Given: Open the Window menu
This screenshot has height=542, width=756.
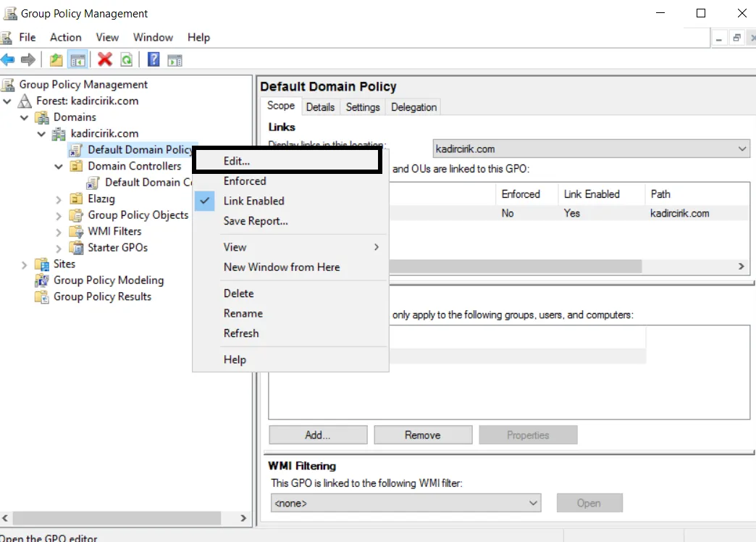Looking at the screenshot, I should point(153,37).
